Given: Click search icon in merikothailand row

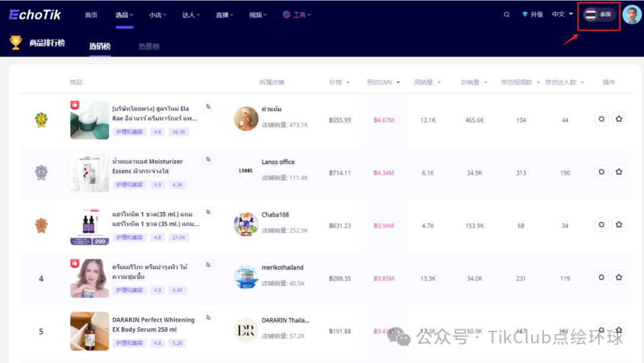Looking at the screenshot, I should point(602,278).
